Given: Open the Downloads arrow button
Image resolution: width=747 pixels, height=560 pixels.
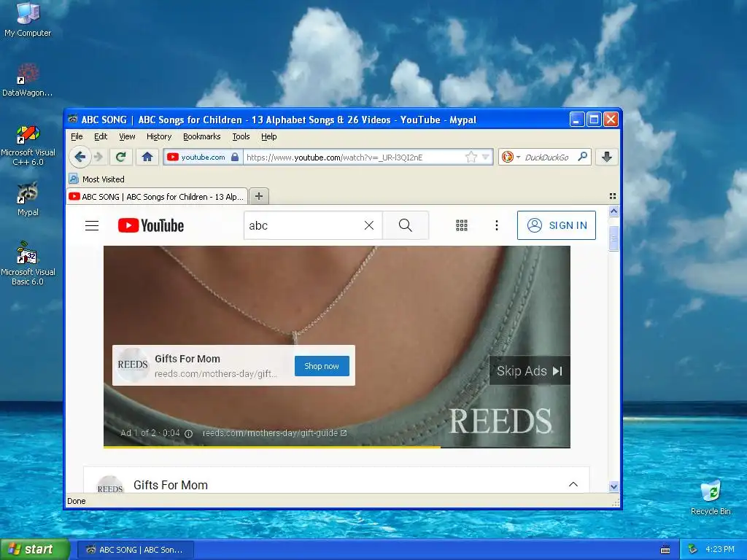Looking at the screenshot, I should click(x=606, y=157).
